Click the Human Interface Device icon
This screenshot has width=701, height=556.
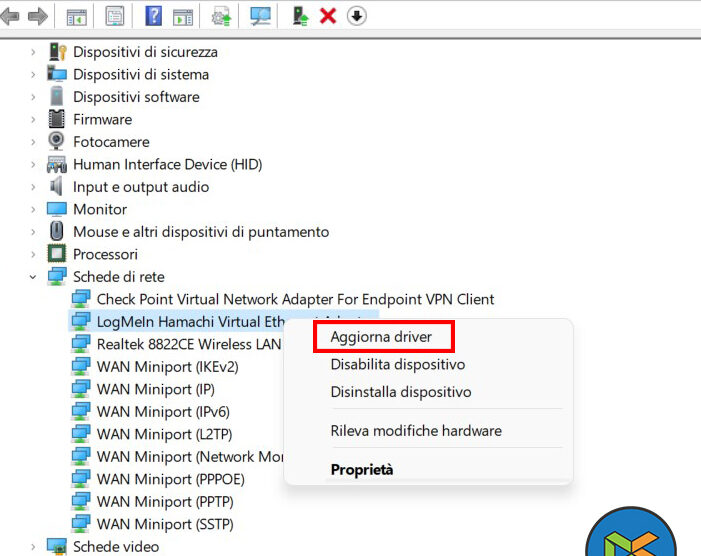(x=57, y=164)
